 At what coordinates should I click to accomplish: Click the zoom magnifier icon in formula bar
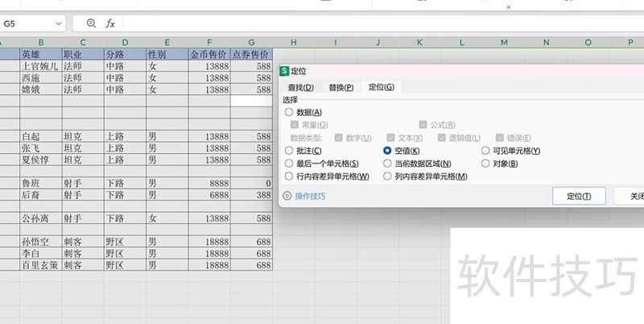click(90, 24)
